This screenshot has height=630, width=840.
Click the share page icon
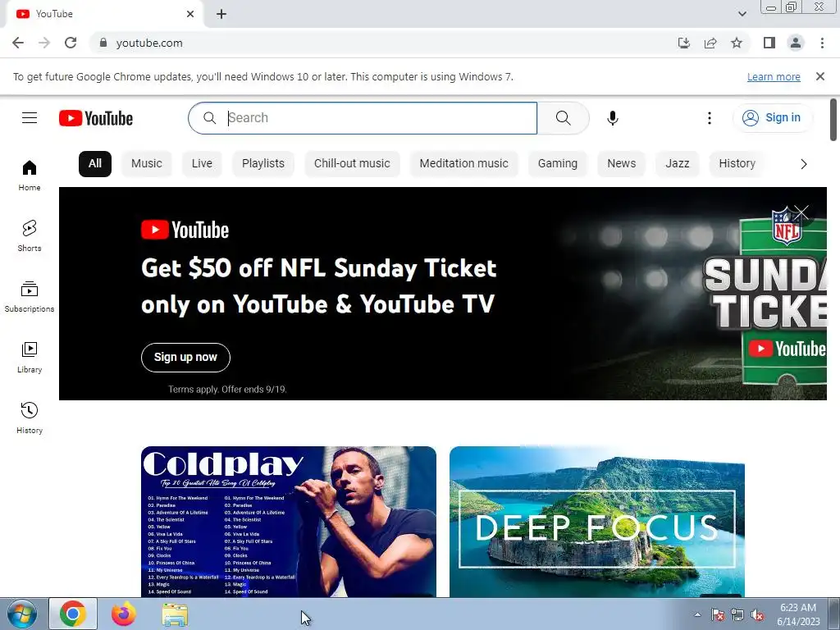pos(710,43)
